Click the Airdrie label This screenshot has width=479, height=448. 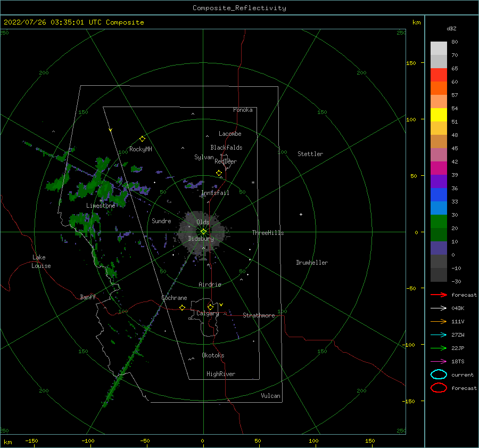pyautogui.click(x=210, y=284)
